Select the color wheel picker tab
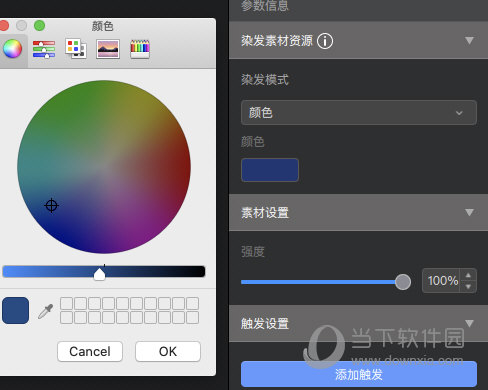 coord(12,49)
